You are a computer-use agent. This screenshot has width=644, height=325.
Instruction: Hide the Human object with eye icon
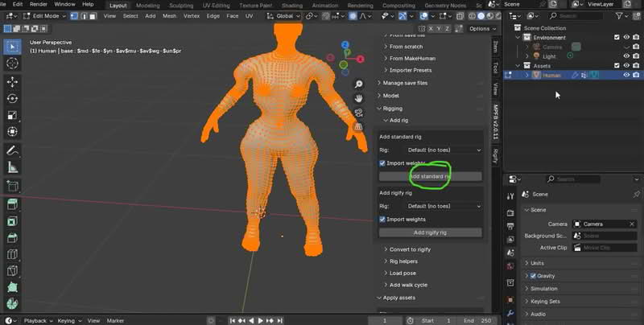click(x=627, y=75)
